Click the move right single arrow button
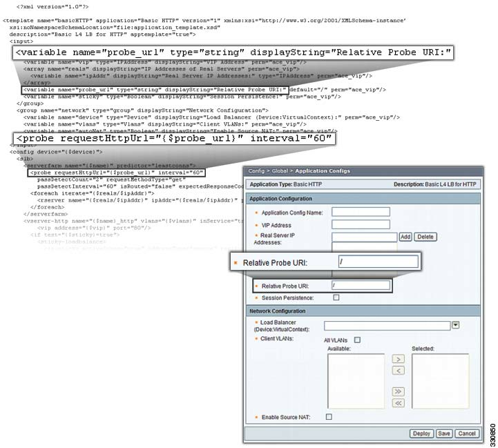The width and height of the screenshot is (498, 448). [x=399, y=359]
